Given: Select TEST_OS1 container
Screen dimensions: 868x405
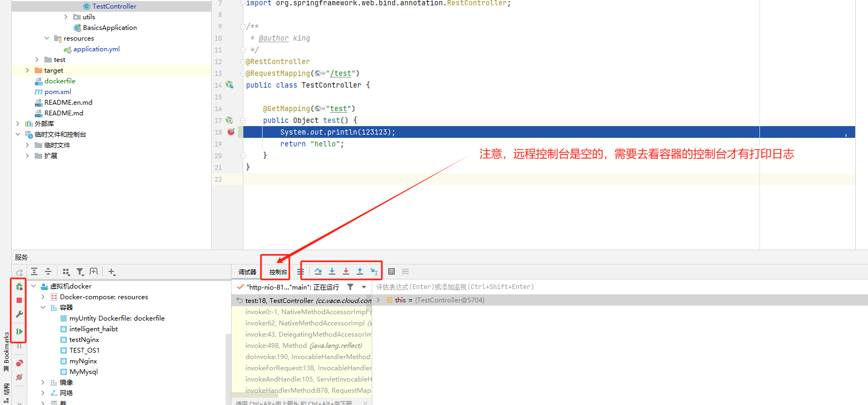Looking at the screenshot, I should [84, 350].
